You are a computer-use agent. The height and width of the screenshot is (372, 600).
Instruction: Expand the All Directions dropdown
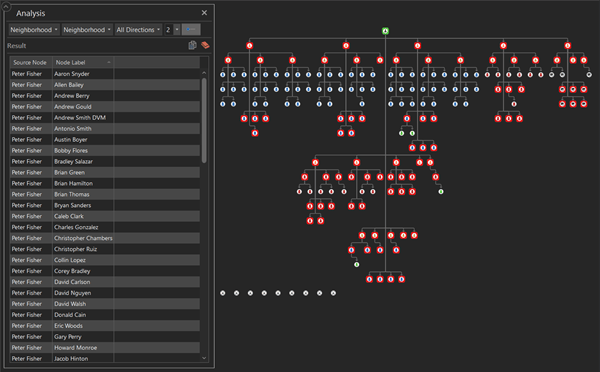(x=138, y=29)
